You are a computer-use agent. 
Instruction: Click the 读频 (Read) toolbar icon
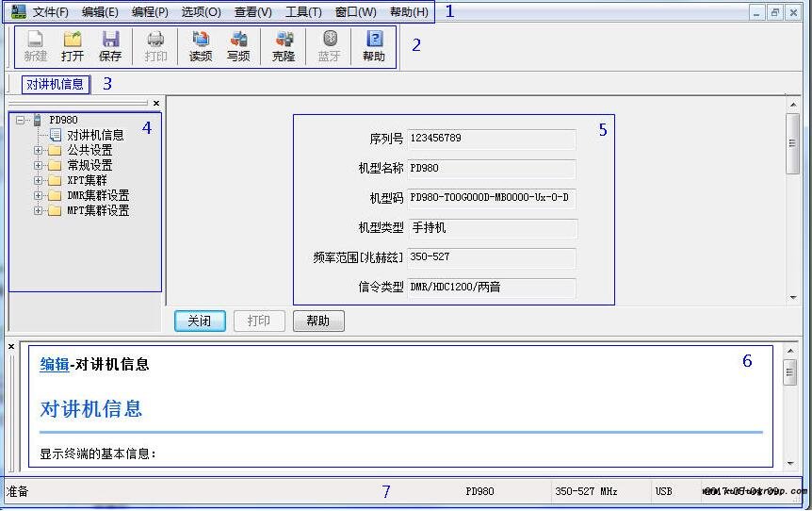tap(201, 46)
